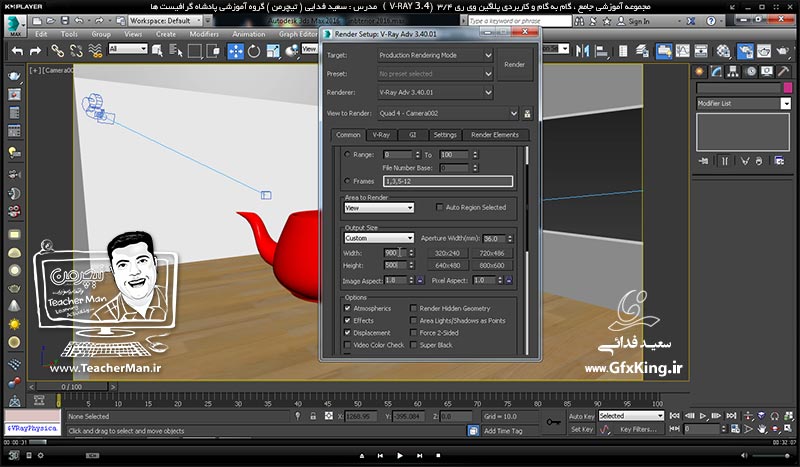Viewport: 800px width, 467px height.
Task: Open the Modify command panel tab
Action: (716, 71)
